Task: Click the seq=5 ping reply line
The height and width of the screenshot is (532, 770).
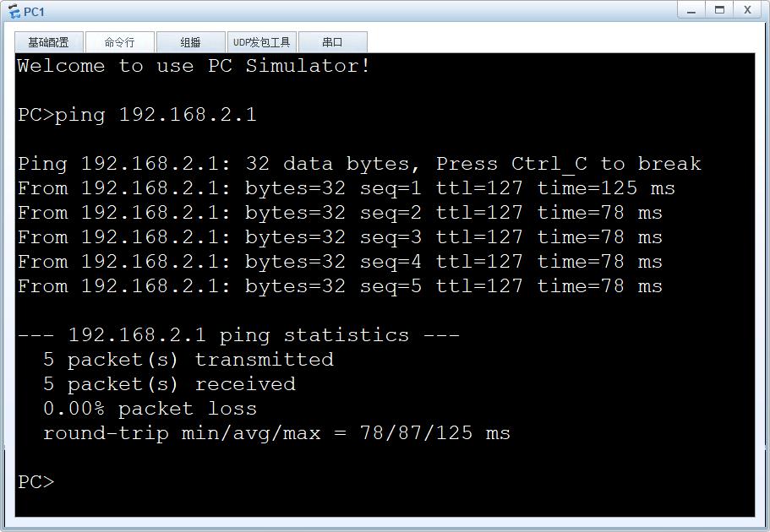Action: click(x=340, y=286)
